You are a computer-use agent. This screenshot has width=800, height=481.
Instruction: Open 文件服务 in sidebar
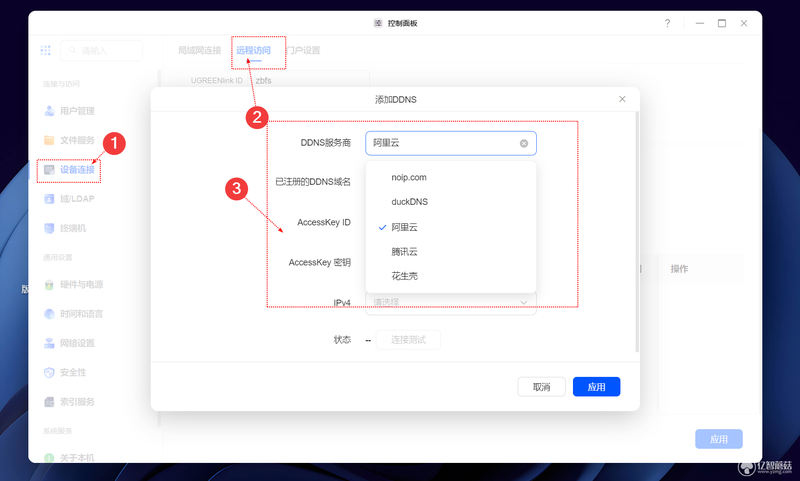coord(77,140)
